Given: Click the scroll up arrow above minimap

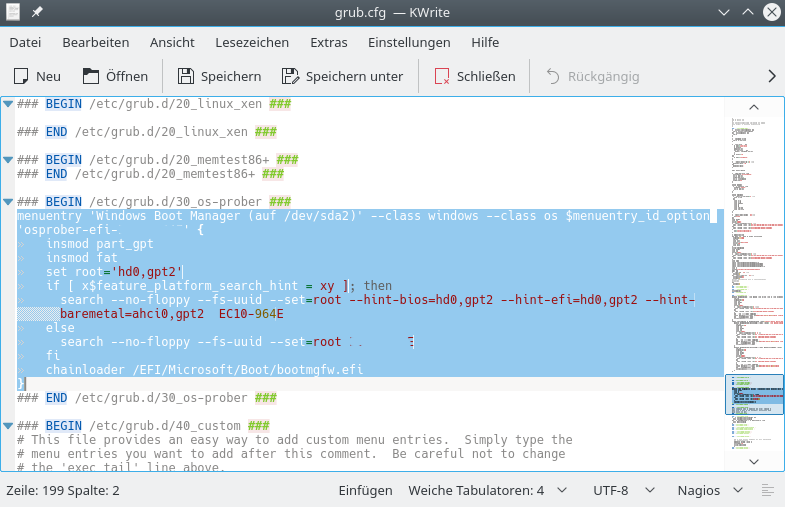Looking at the screenshot, I should click(x=754, y=107).
